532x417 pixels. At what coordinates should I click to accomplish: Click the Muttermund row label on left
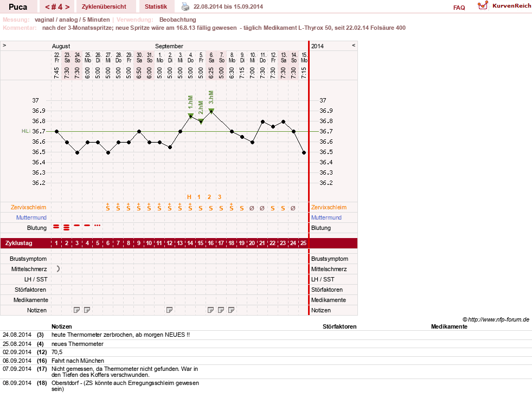click(31, 217)
